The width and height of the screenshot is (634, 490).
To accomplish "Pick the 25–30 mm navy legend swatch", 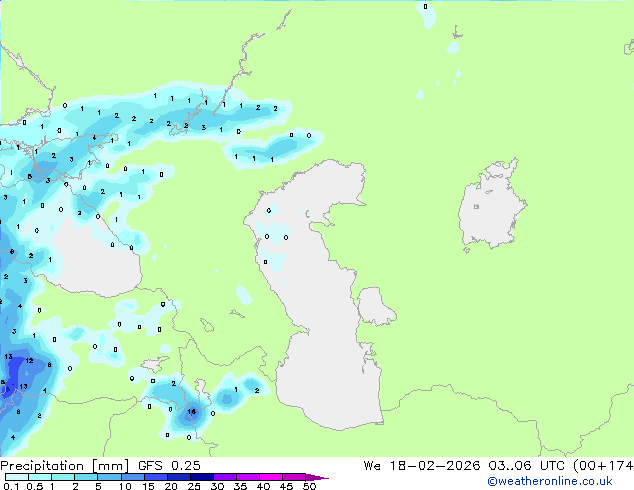I will pyautogui.click(x=201, y=477).
